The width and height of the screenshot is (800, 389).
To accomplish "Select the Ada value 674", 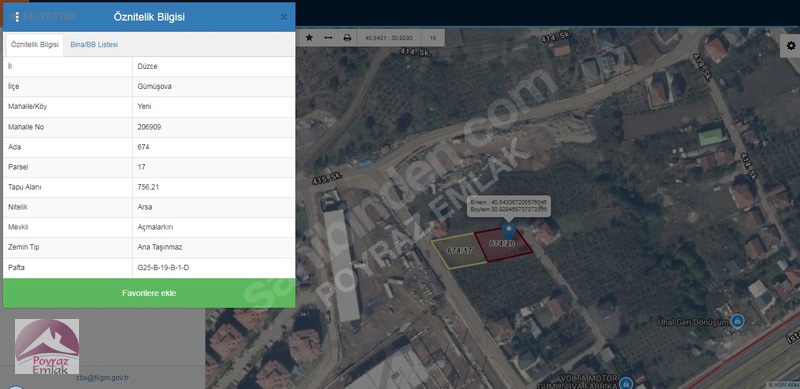I will (x=143, y=147).
